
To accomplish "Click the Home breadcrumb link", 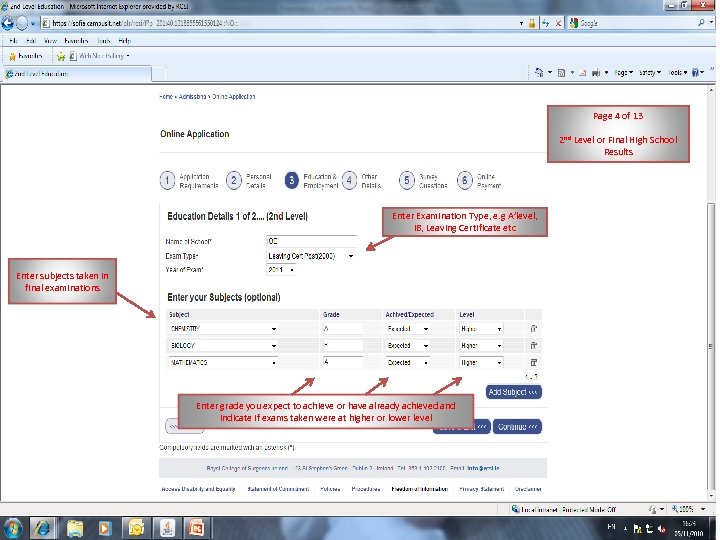I will [165, 96].
